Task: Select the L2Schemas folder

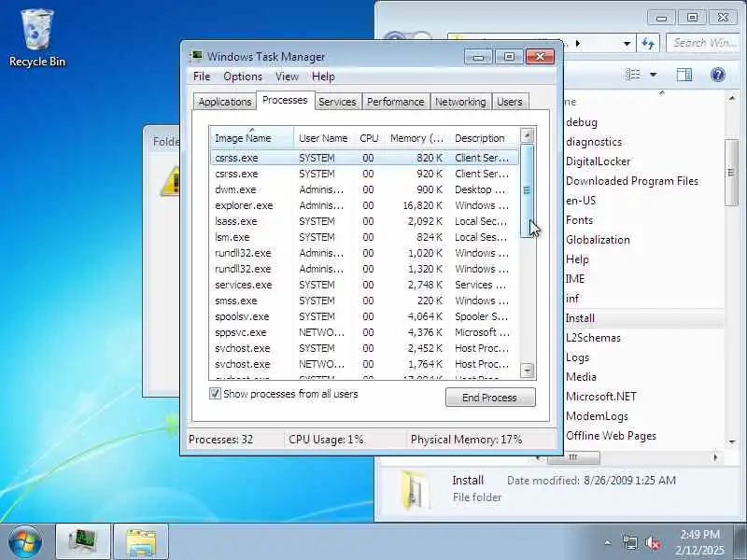Action: coord(593,338)
